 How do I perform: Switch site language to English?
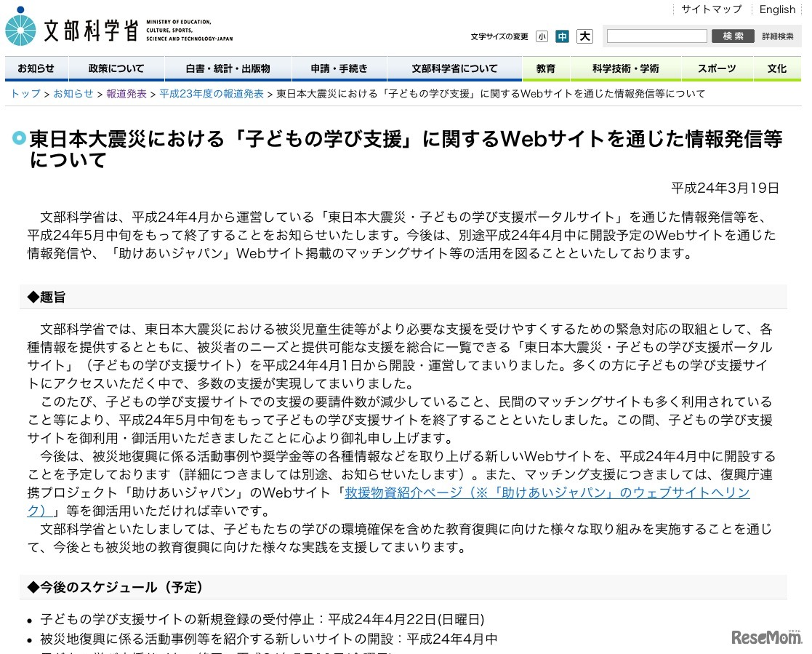777,9
